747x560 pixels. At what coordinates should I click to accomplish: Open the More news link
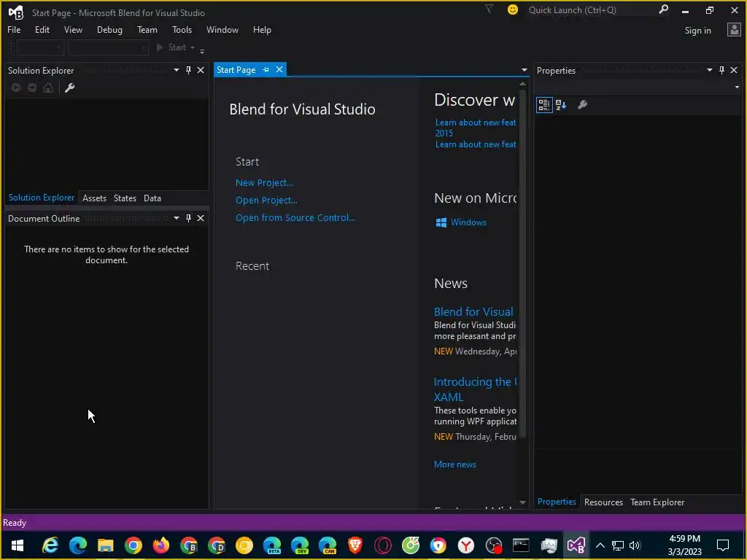[455, 464]
